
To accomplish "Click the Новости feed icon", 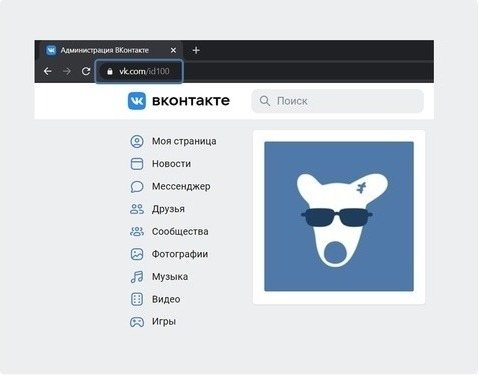I will 137,164.
